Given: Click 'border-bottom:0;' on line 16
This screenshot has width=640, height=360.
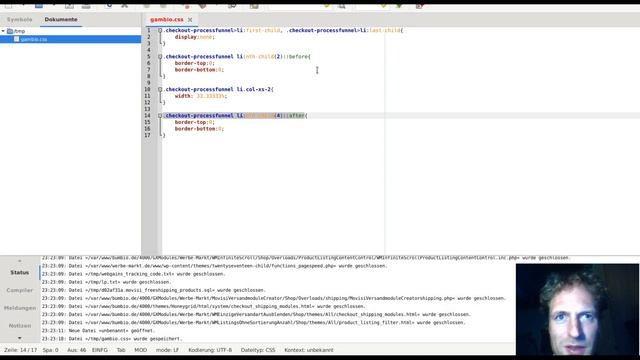Looking at the screenshot, I should pyautogui.click(x=200, y=129).
